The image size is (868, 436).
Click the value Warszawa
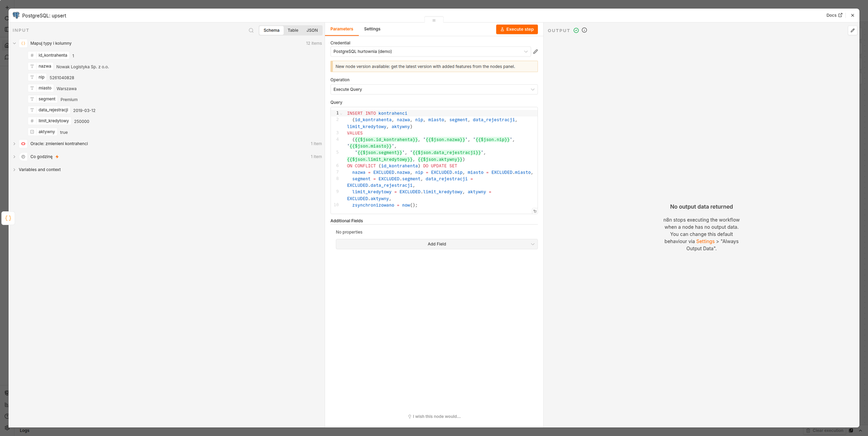point(67,89)
